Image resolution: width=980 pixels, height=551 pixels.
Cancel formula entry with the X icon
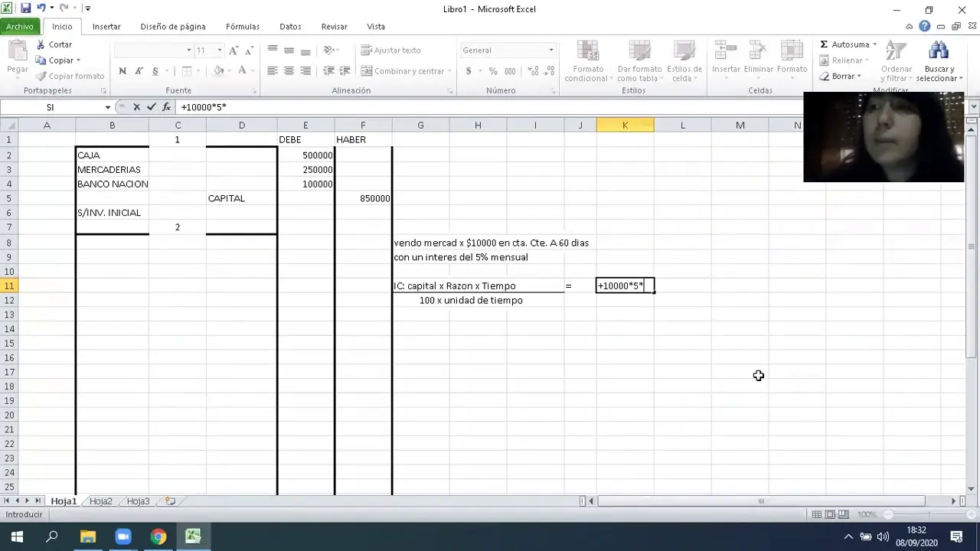coord(136,107)
